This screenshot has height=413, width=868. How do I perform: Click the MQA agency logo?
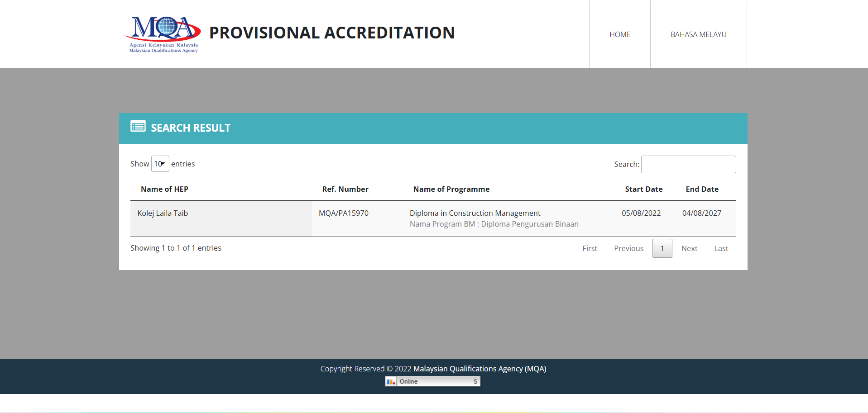pyautogui.click(x=162, y=34)
